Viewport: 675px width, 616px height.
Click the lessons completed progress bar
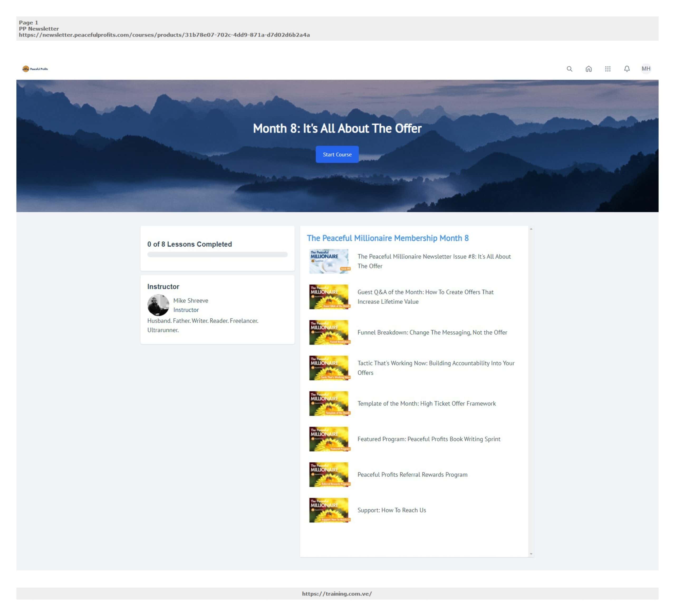tap(217, 255)
